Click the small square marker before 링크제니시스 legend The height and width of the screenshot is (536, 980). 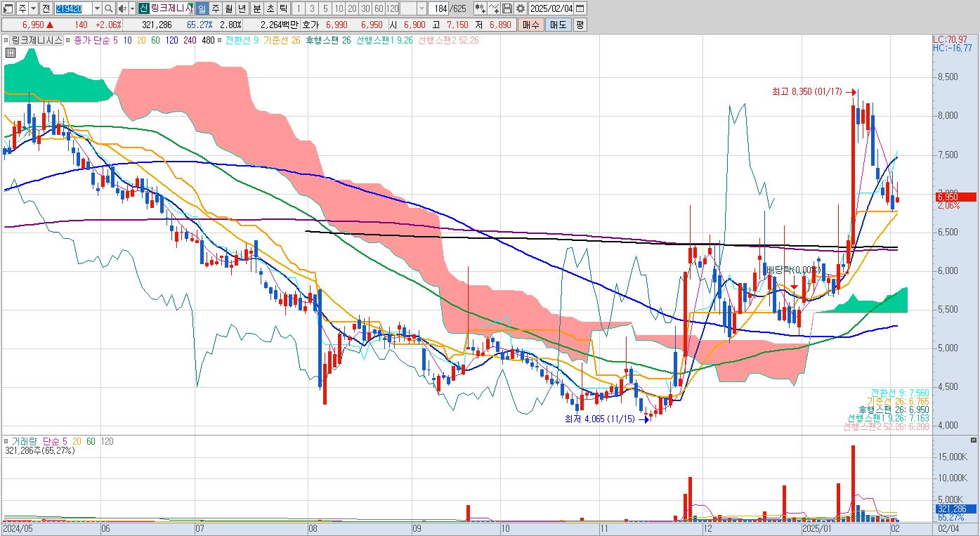pyautogui.click(x=6, y=41)
